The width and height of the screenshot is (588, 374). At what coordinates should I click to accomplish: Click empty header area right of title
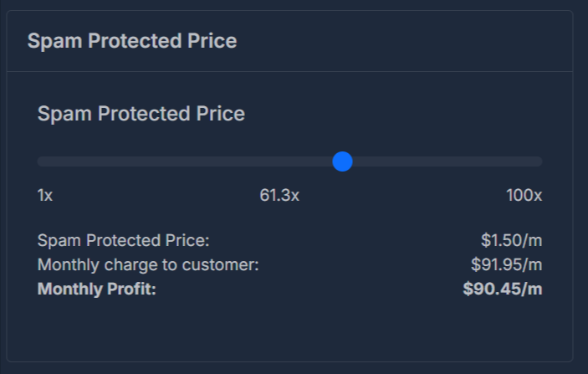coord(401,41)
